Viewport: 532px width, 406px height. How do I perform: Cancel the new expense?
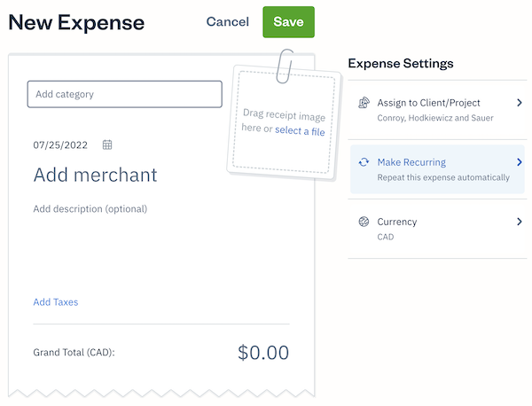point(227,22)
